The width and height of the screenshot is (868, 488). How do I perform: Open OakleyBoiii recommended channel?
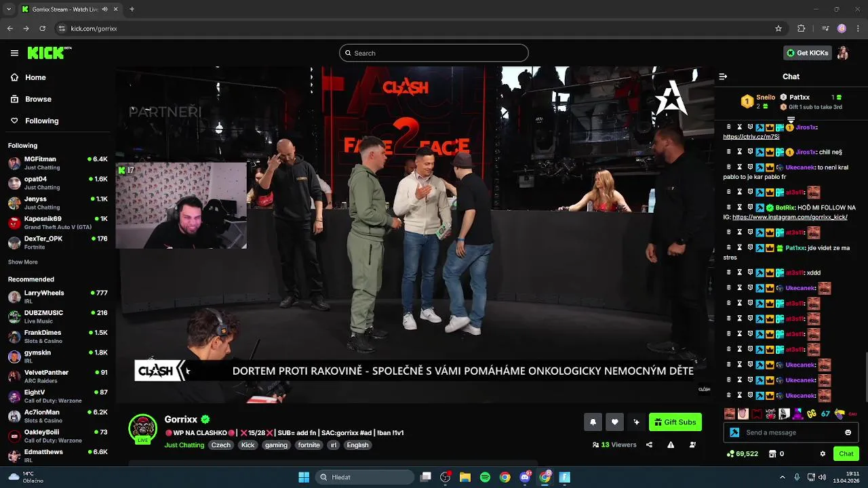click(x=58, y=436)
